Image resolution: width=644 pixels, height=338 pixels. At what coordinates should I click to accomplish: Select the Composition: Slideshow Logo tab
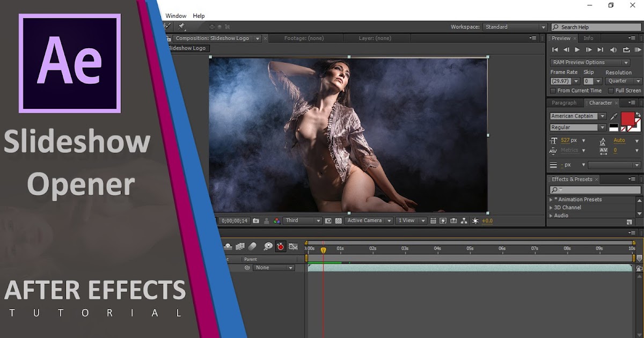pos(213,39)
